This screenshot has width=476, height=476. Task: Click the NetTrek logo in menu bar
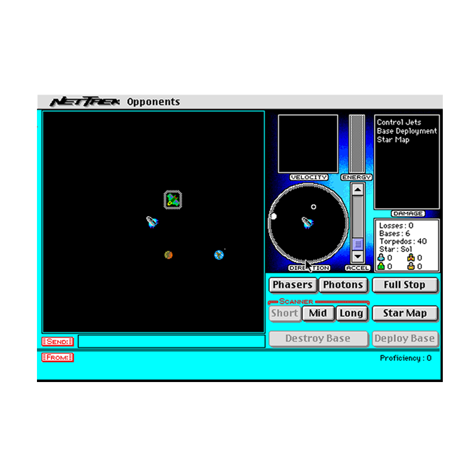click(x=85, y=101)
